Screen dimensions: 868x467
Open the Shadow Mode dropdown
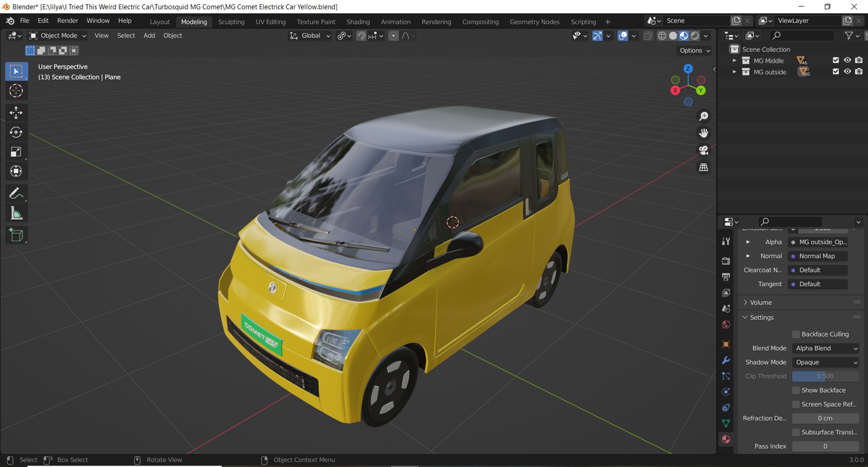[826, 362]
